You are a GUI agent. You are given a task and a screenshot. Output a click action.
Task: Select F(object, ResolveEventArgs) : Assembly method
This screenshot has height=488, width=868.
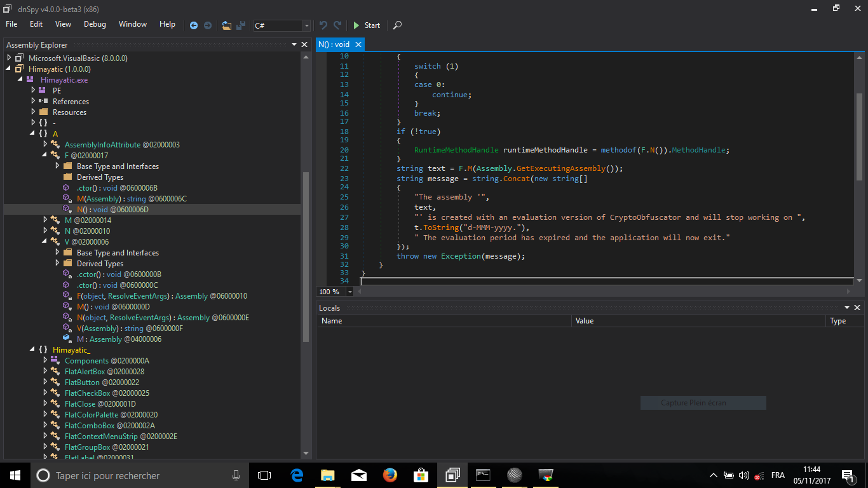coord(162,296)
